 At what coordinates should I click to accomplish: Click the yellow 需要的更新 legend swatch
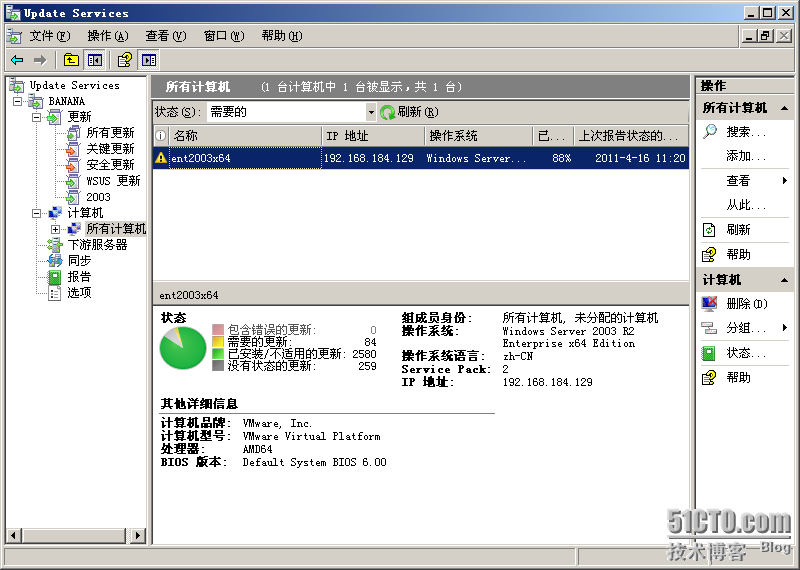(x=218, y=341)
